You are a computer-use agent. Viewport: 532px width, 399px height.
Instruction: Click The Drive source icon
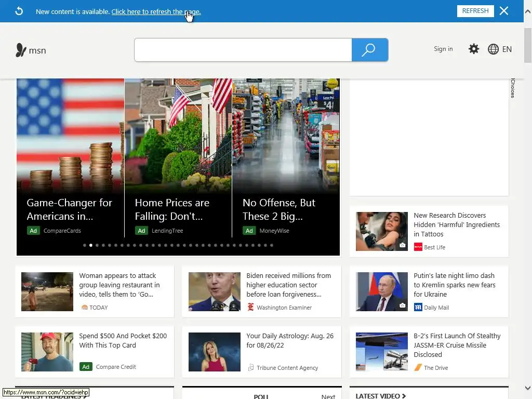point(418,367)
